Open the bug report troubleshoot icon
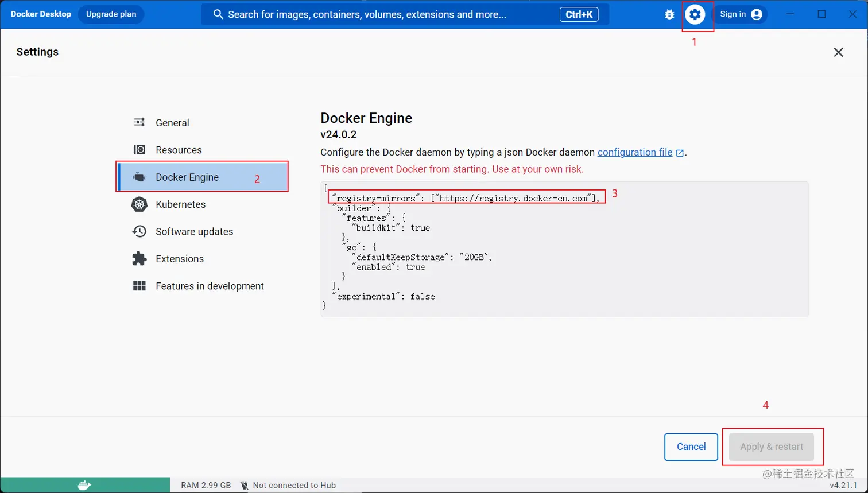868x493 pixels. pyautogui.click(x=669, y=14)
